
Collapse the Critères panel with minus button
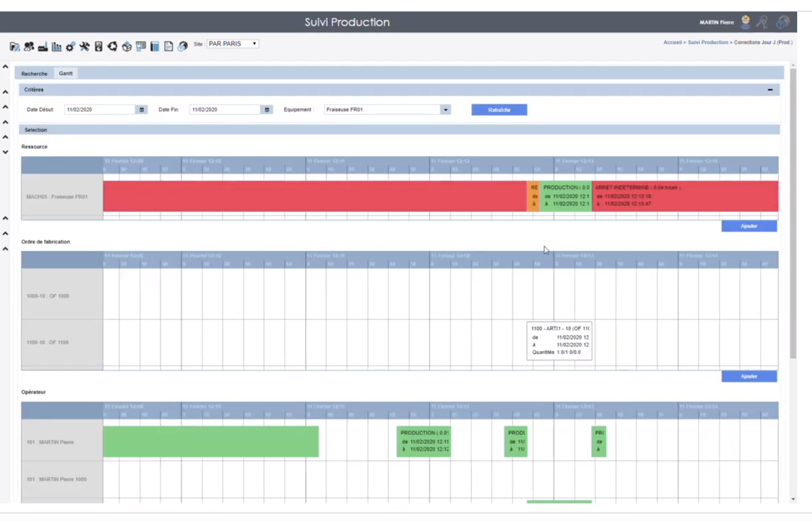pos(770,90)
